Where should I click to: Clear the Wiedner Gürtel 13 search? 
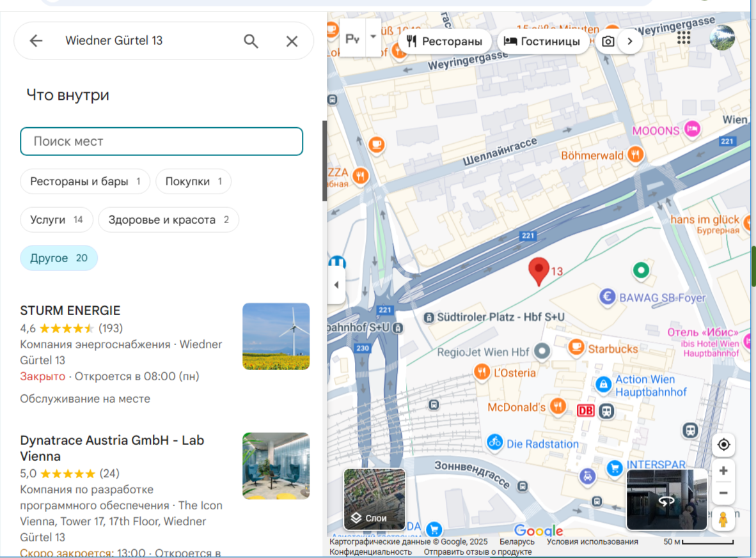(x=292, y=42)
